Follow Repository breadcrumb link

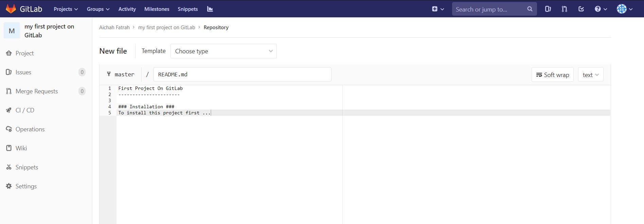pyautogui.click(x=216, y=27)
